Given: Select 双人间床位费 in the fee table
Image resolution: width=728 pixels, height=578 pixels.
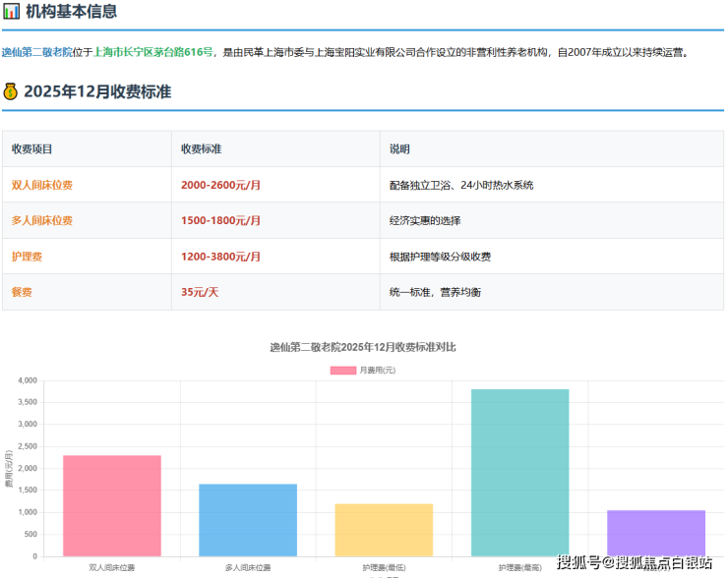Looking at the screenshot, I should 41,185.
